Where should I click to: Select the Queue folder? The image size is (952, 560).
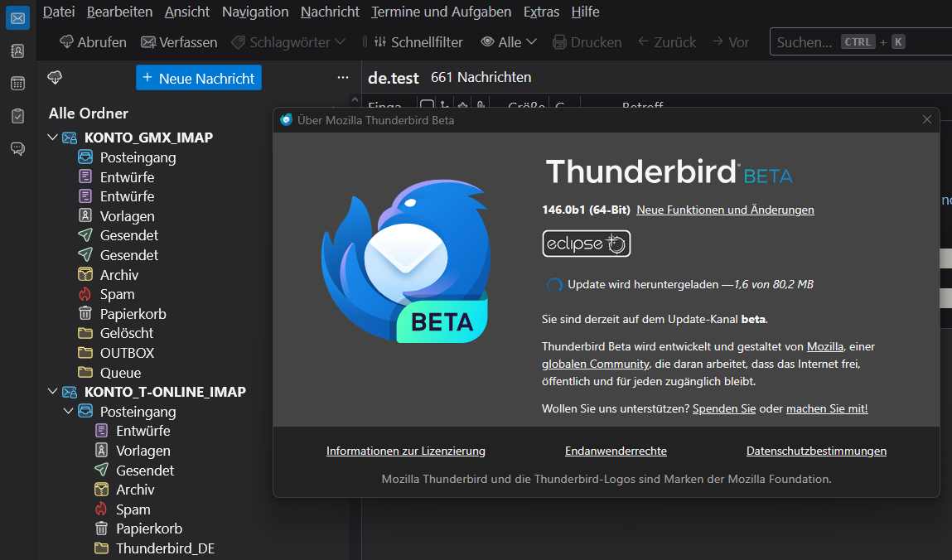point(120,373)
